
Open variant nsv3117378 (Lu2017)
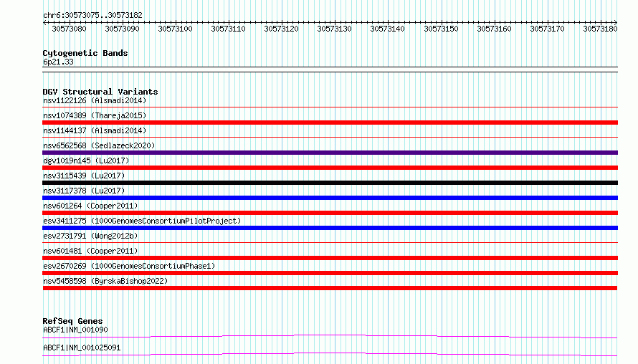click(84, 191)
